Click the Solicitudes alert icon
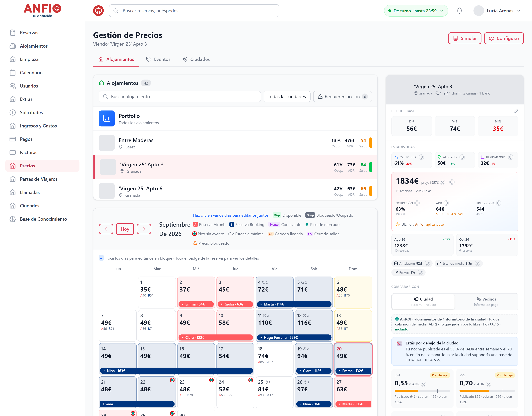This screenshot has width=532, height=416. tap(13, 112)
